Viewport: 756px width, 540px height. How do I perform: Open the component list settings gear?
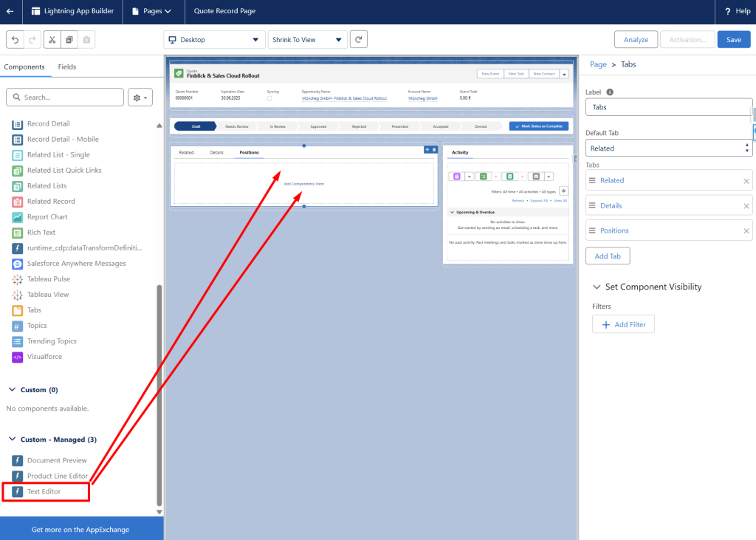point(139,98)
